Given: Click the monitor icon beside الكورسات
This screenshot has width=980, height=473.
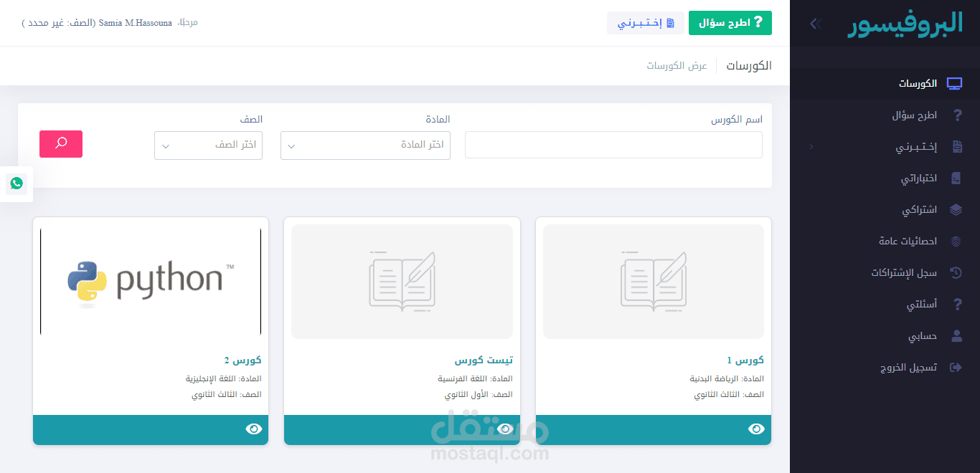Looking at the screenshot, I should (x=954, y=84).
